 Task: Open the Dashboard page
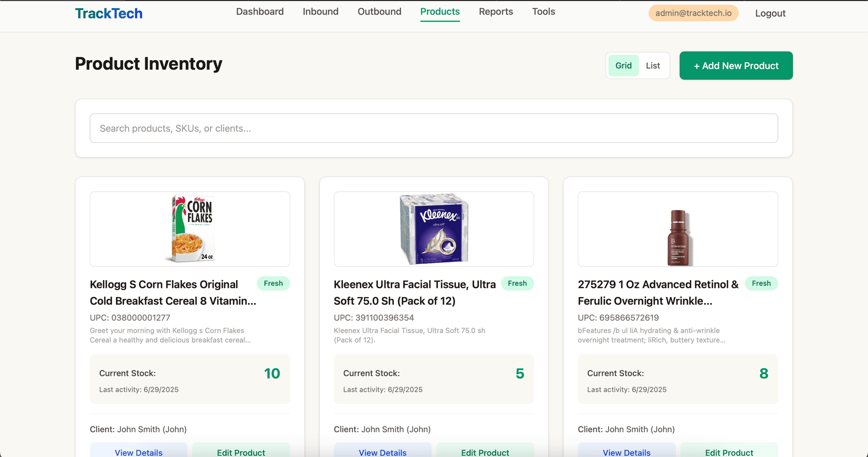coord(259,11)
